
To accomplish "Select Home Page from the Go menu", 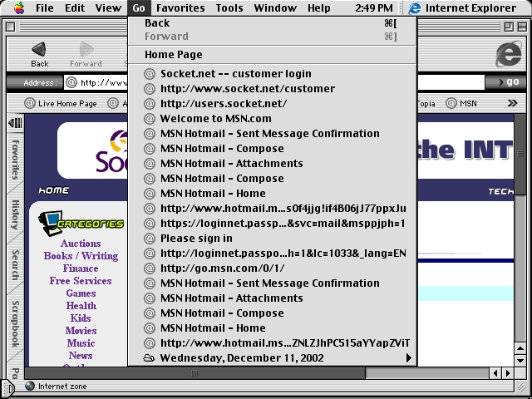I will (173, 55).
